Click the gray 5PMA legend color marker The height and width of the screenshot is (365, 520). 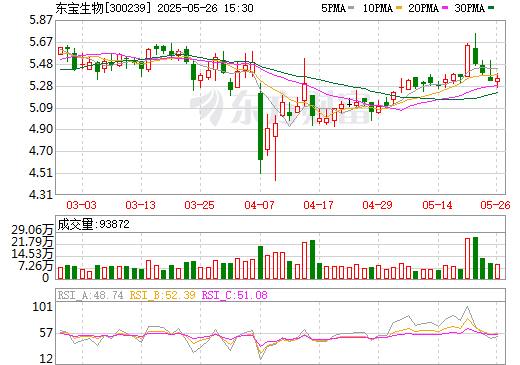tap(351, 8)
